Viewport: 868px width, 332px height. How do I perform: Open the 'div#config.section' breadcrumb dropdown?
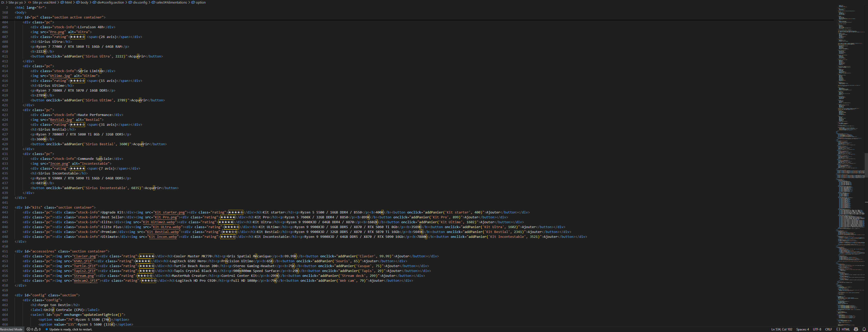point(110,2)
